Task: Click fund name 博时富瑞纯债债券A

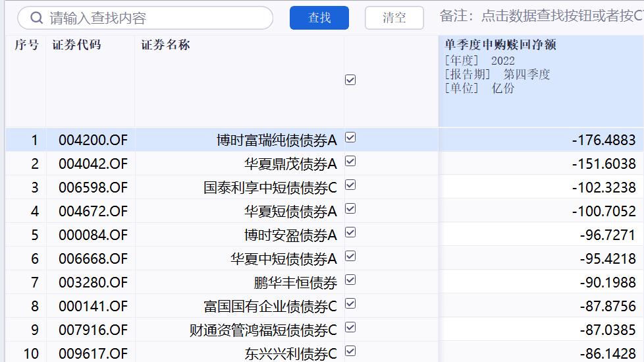Action: click(x=277, y=140)
